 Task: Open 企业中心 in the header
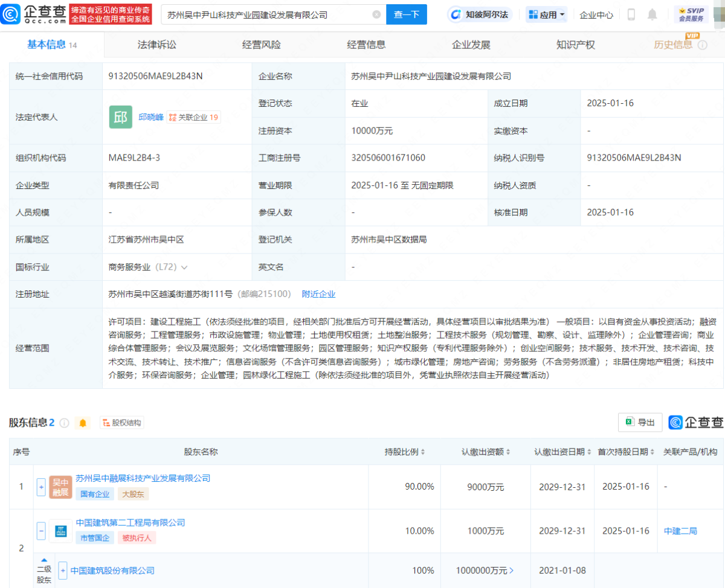tap(596, 14)
